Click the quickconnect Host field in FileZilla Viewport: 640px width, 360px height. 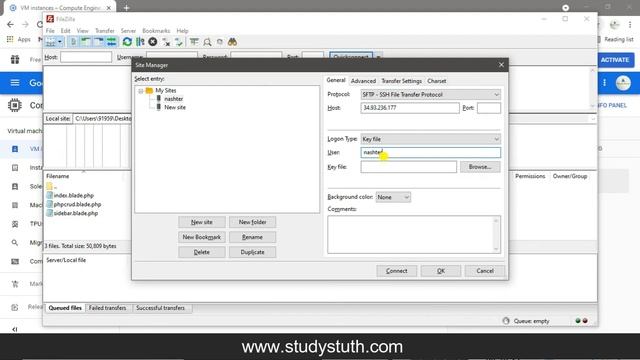point(86,57)
